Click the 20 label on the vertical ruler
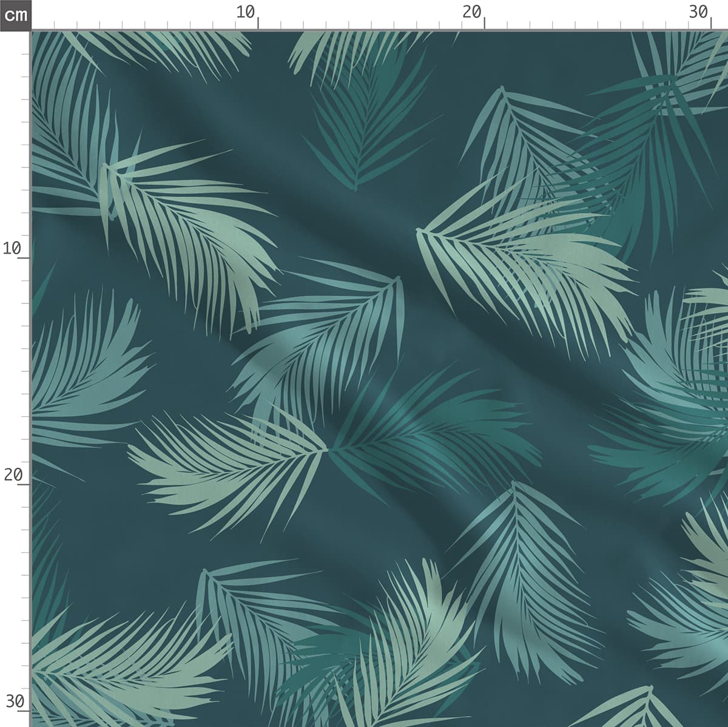This screenshot has width=728, height=727. (12, 475)
